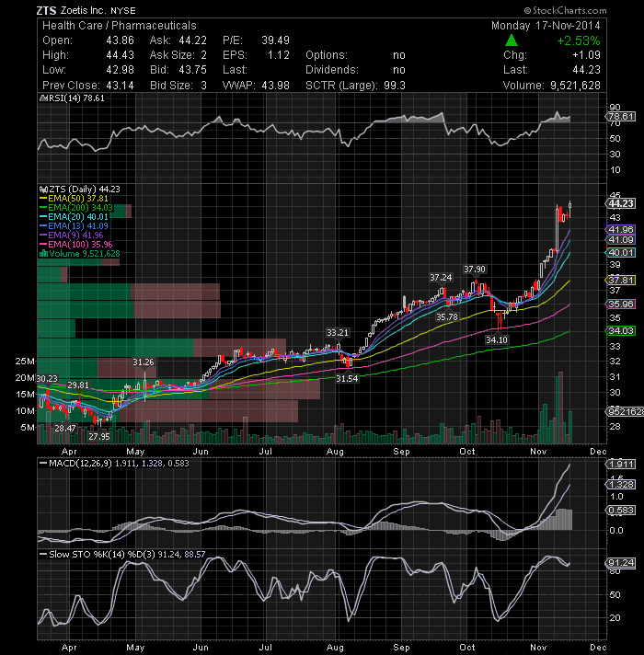This screenshot has height=655, width=644.
Task: Select the Low value 42.98
Action: tap(120, 70)
